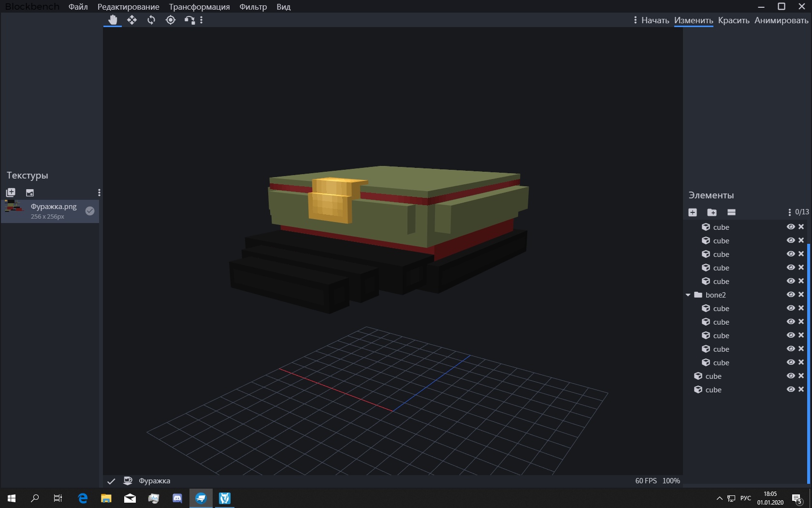Launch Microsoft Edge from taskbar

click(83, 498)
